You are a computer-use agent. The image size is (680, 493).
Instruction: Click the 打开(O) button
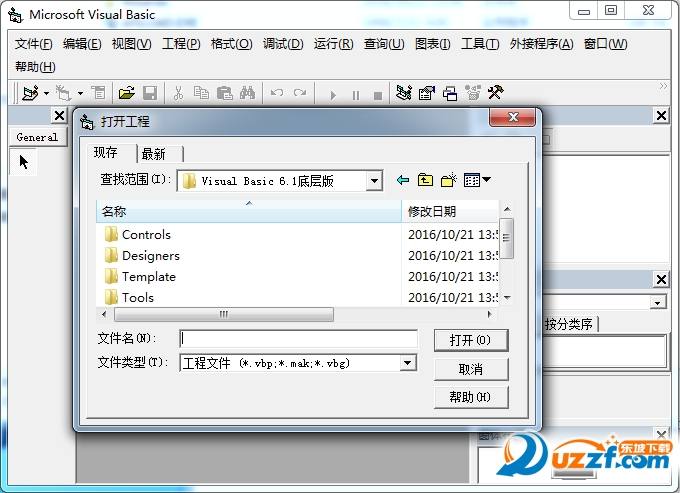point(471,340)
